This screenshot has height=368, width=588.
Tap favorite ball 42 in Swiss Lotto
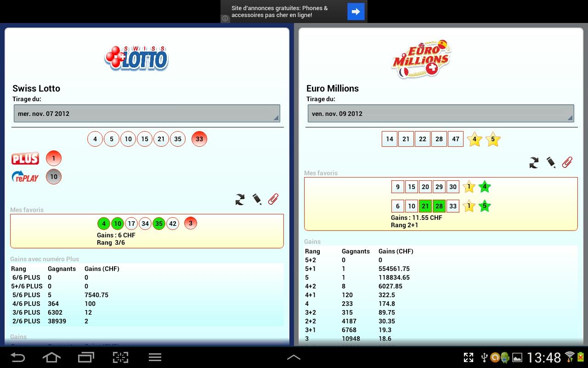tap(173, 224)
